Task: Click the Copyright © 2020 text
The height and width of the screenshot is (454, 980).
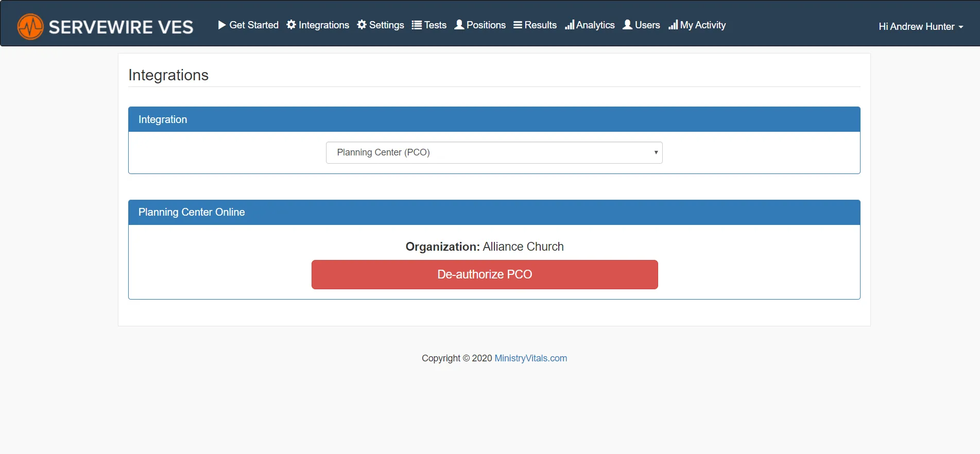Action: [457, 358]
